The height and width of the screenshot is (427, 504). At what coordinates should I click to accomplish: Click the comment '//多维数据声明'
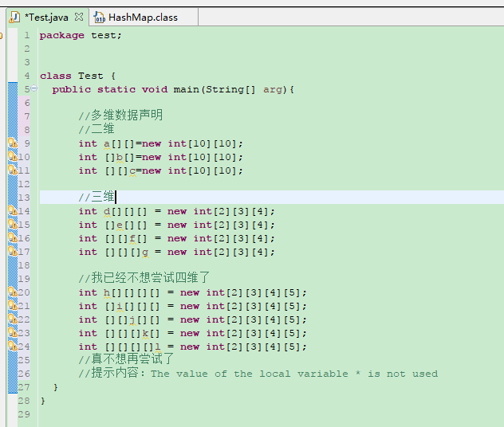pos(121,115)
